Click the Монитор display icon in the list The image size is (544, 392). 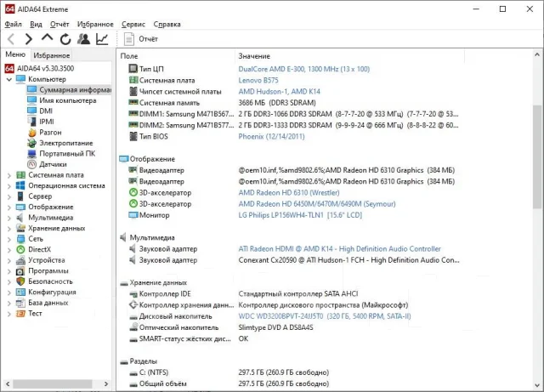(133, 215)
